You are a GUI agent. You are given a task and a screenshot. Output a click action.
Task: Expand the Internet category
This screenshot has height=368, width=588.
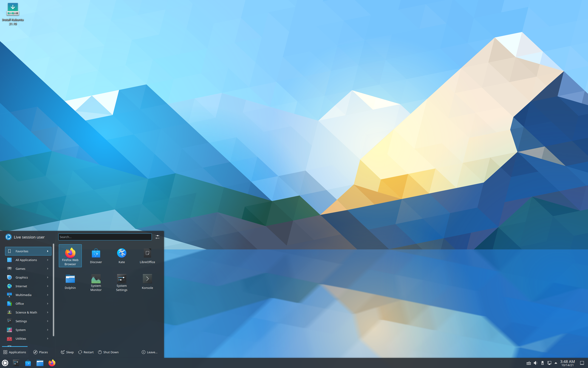pyautogui.click(x=28, y=286)
